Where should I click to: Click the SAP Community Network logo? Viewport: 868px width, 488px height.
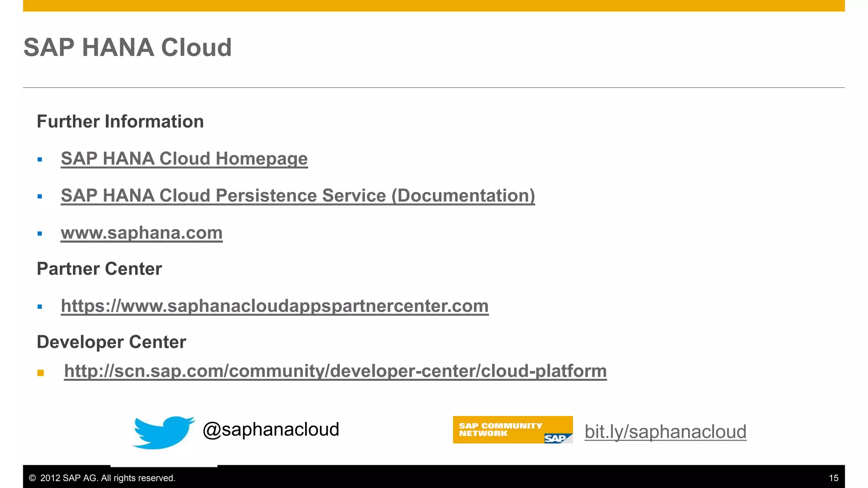[x=513, y=430]
